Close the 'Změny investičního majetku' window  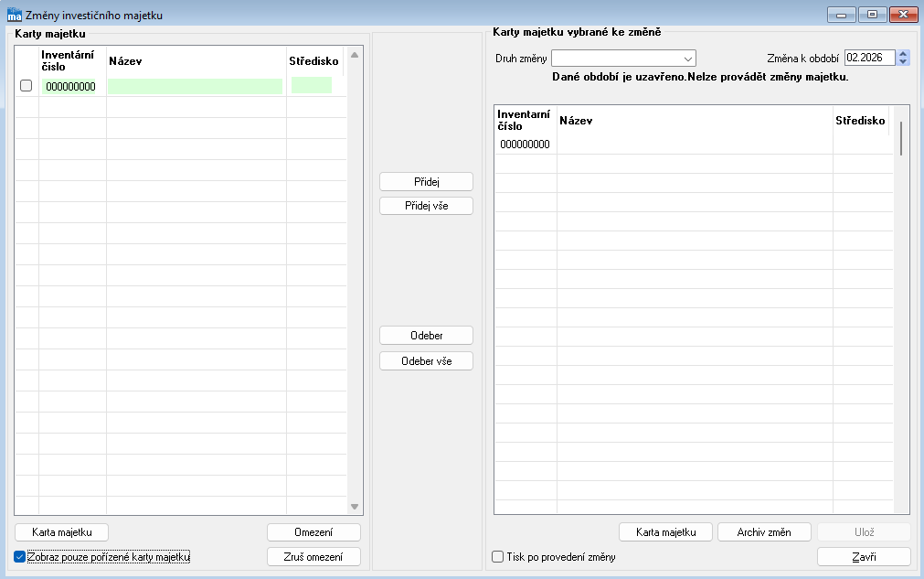click(903, 15)
